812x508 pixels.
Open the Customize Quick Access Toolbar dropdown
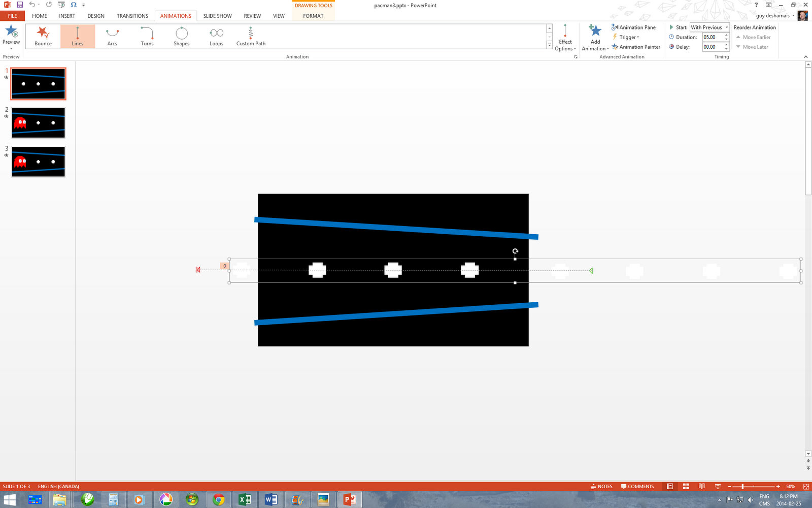point(84,5)
